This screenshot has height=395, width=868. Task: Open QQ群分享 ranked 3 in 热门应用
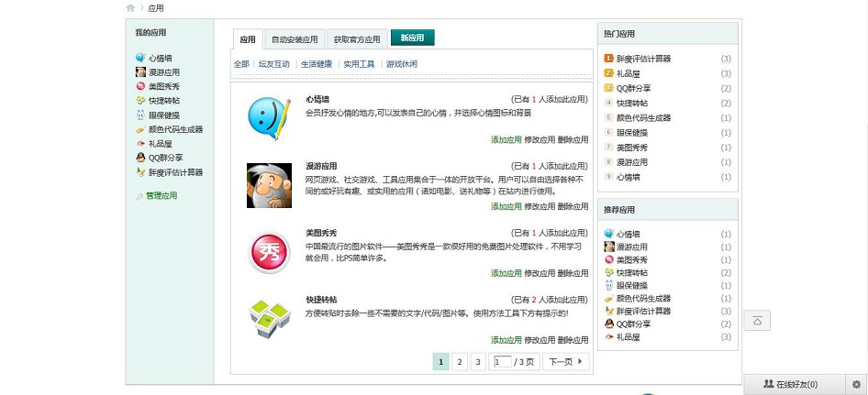click(x=634, y=89)
